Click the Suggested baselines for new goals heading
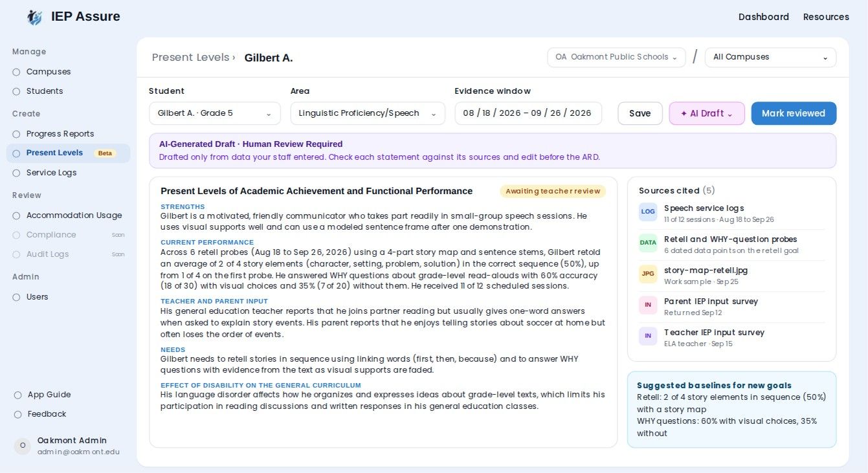The height and width of the screenshot is (473, 868). click(x=714, y=385)
